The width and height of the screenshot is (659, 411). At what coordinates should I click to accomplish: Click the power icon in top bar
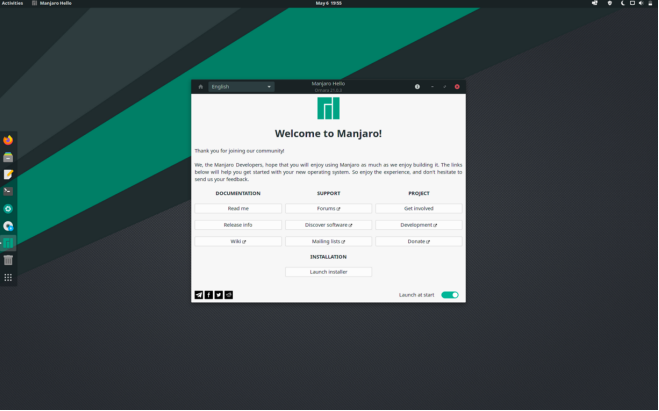click(650, 3)
